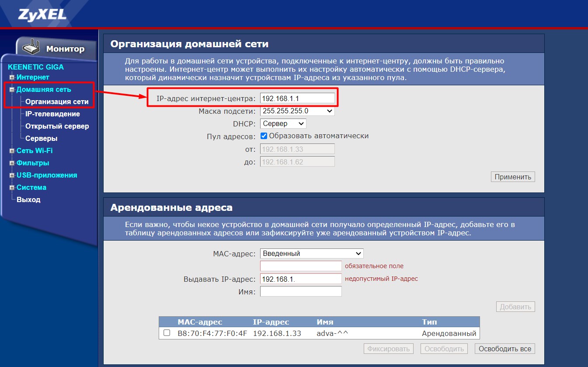
Task: Click the adva-^^ name cell
Action: point(332,333)
